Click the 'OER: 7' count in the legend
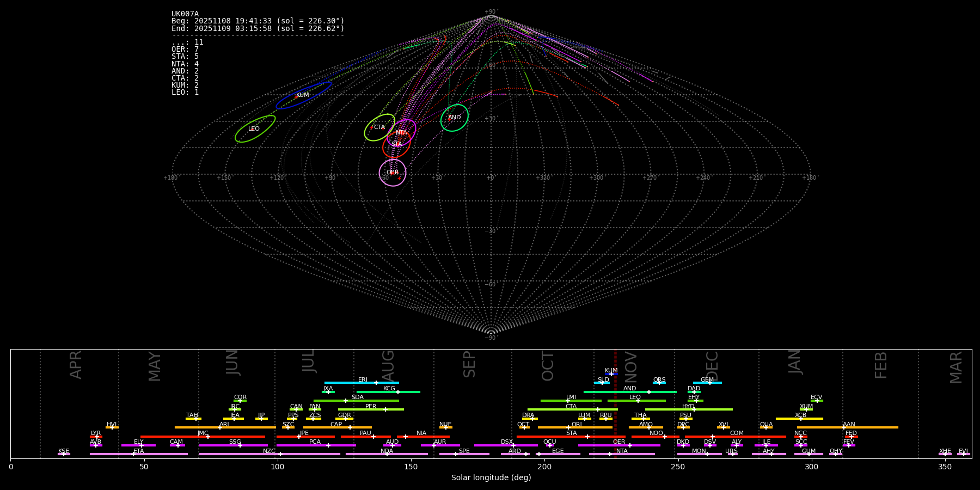 (185, 50)
